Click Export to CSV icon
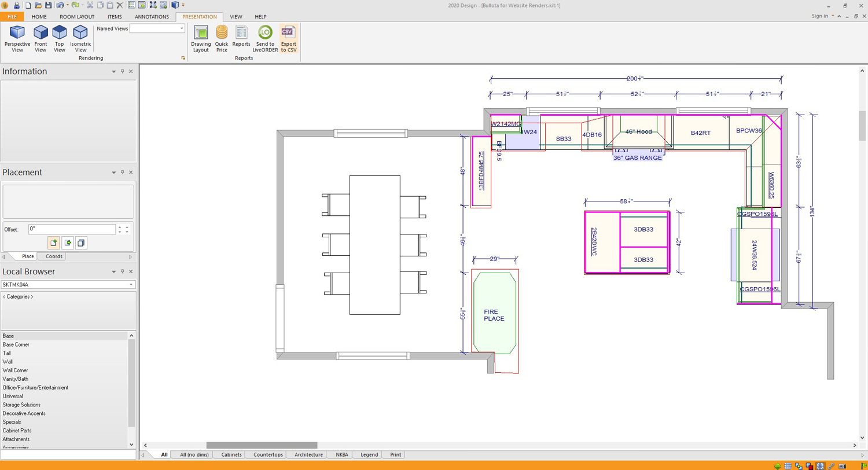The height and width of the screenshot is (470, 868). coord(288,33)
